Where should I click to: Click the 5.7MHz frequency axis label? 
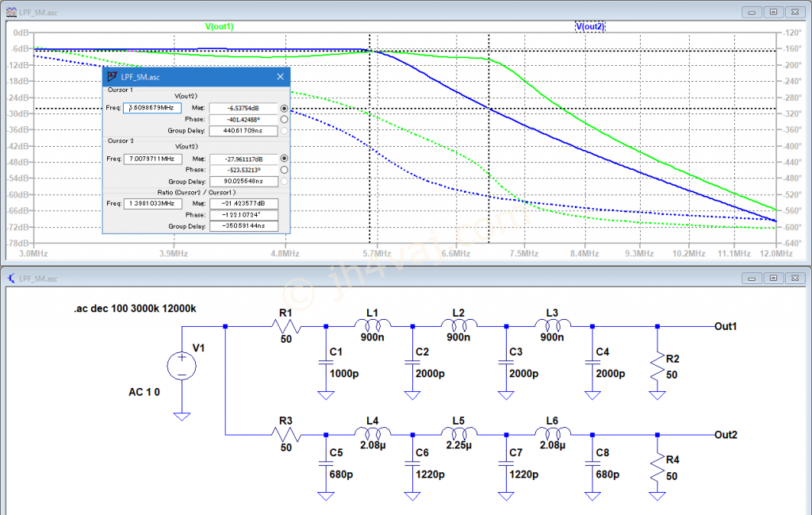(377, 253)
